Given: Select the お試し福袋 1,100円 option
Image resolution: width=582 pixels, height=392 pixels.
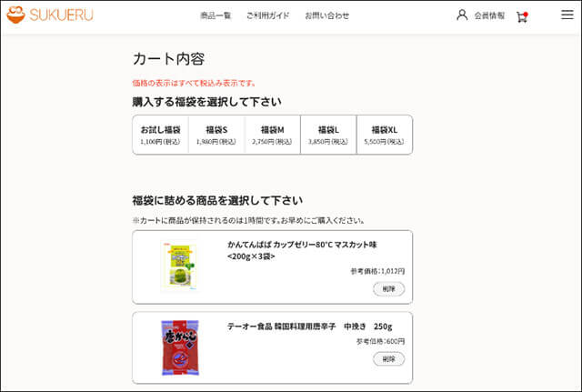Looking at the screenshot, I should coord(160,135).
